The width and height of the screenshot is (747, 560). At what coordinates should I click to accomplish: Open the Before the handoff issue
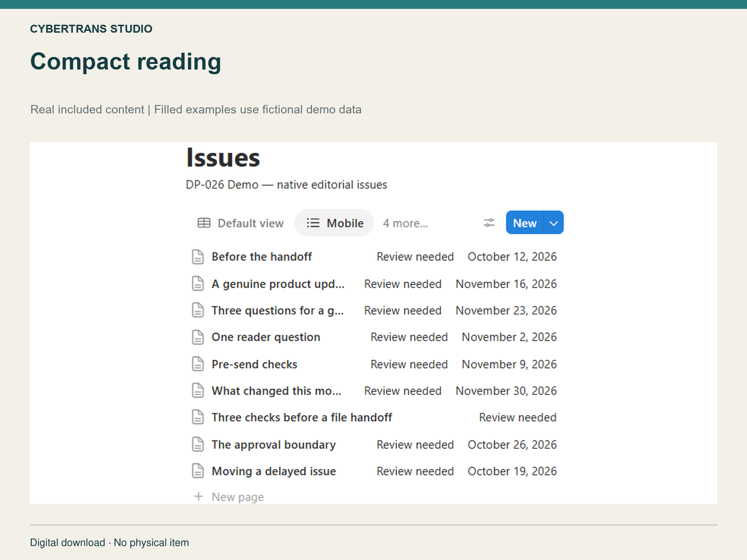(x=261, y=257)
